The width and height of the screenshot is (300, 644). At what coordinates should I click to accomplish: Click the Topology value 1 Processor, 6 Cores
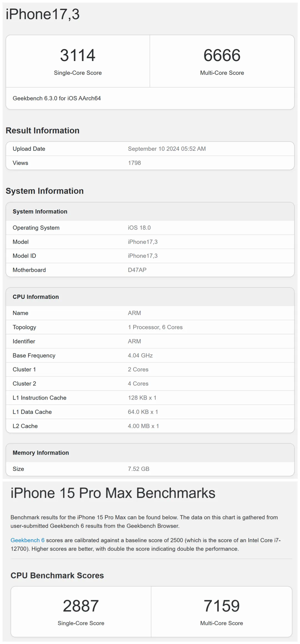(x=155, y=327)
